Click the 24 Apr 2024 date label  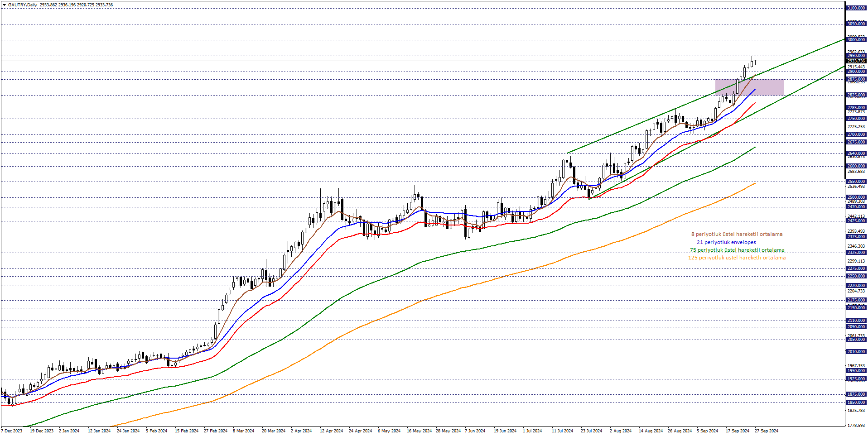click(361, 431)
